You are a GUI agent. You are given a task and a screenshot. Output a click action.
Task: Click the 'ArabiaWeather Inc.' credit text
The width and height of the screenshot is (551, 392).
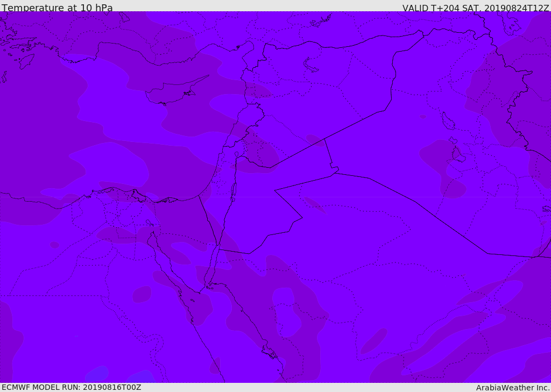click(x=513, y=388)
